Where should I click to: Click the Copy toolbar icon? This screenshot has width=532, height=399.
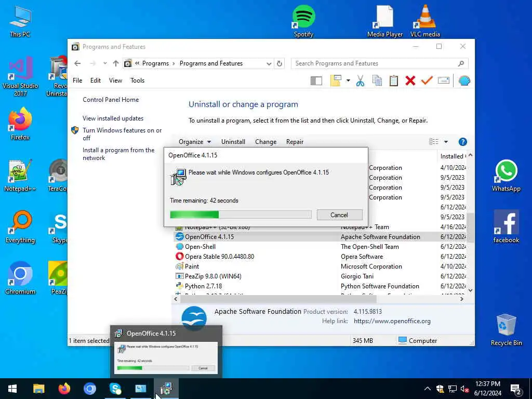pyautogui.click(x=377, y=81)
